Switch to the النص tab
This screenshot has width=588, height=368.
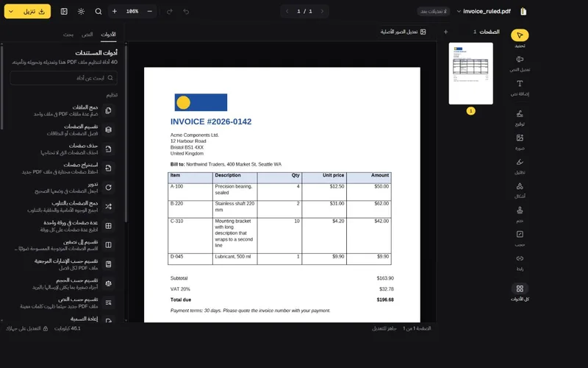pos(87,35)
